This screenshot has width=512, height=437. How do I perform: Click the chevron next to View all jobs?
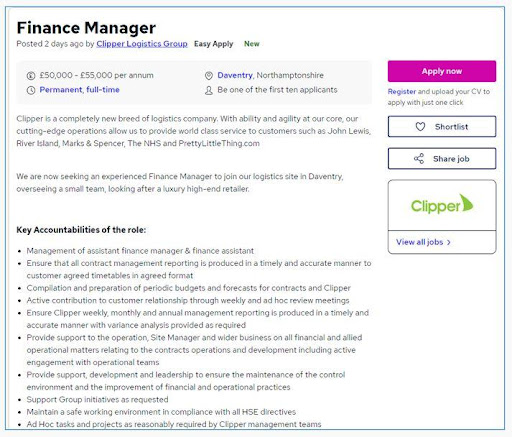tap(449, 242)
